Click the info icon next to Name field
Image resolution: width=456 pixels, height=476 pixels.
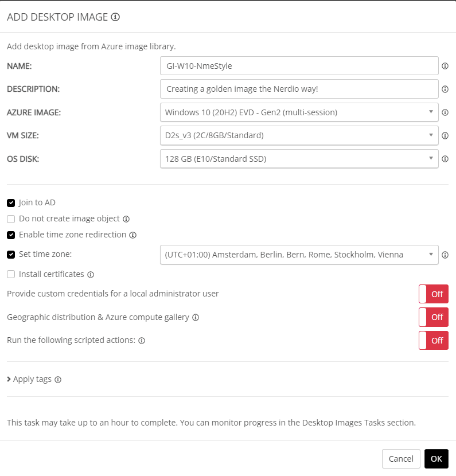(445, 66)
